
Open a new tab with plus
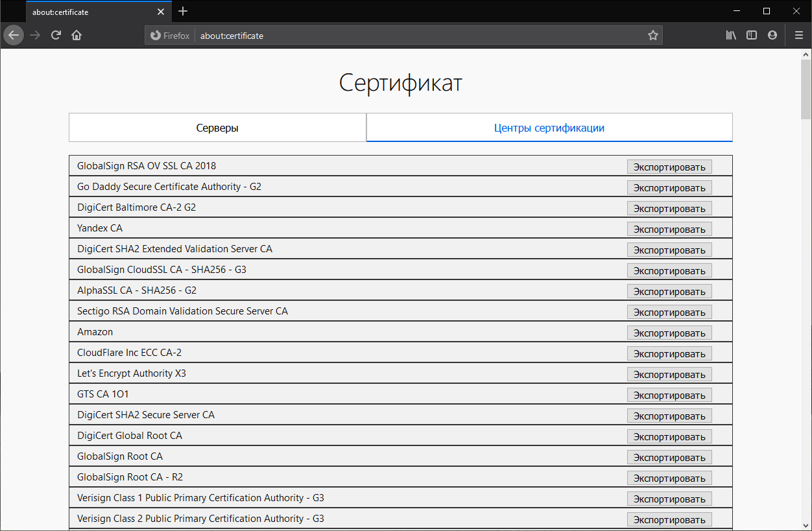click(183, 11)
